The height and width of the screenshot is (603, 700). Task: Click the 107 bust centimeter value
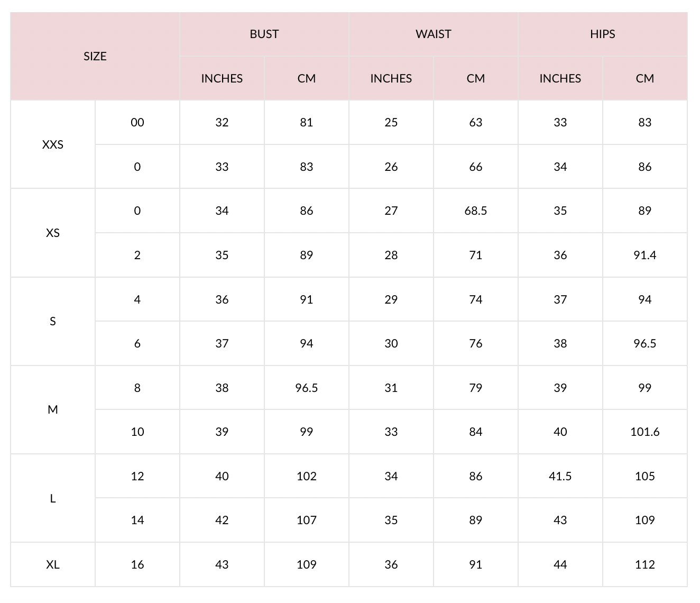point(306,520)
